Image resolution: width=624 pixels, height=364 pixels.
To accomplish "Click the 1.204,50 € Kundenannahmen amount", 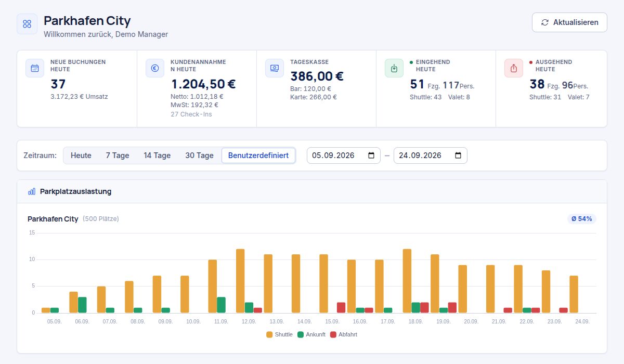I will click(x=203, y=84).
